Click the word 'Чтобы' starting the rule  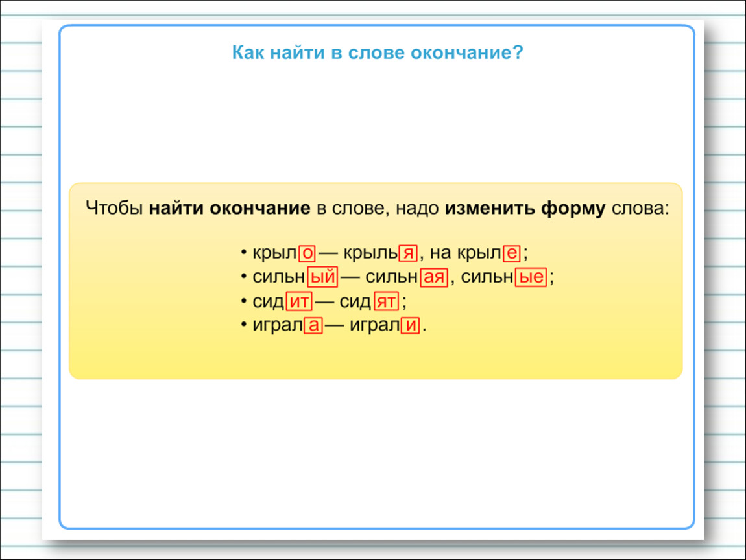pos(114,208)
